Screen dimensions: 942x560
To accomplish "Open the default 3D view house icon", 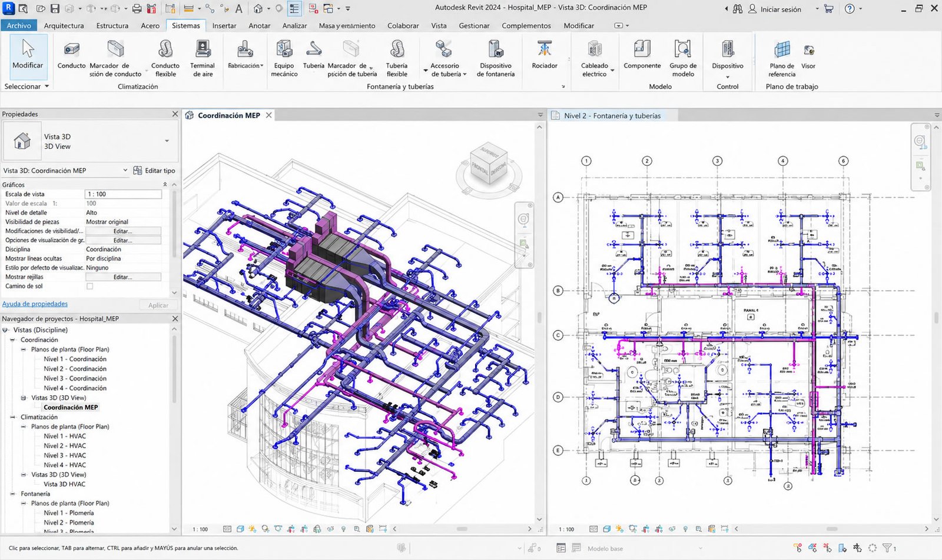I will [x=258, y=9].
